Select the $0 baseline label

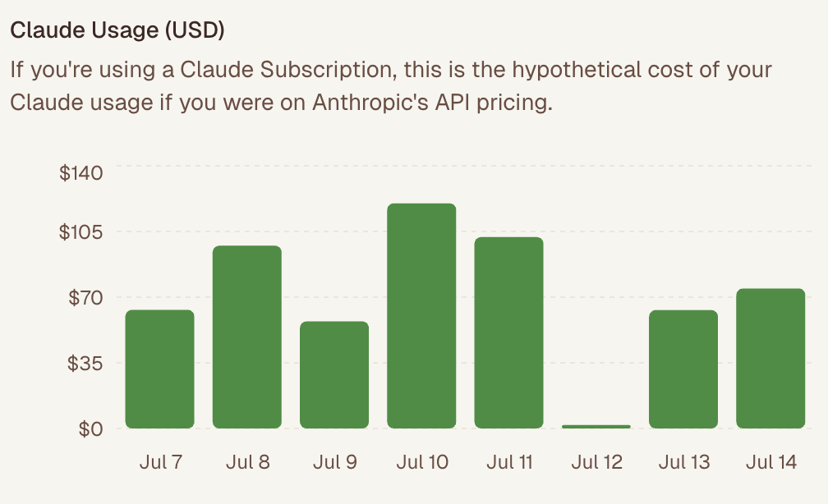(x=89, y=428)
